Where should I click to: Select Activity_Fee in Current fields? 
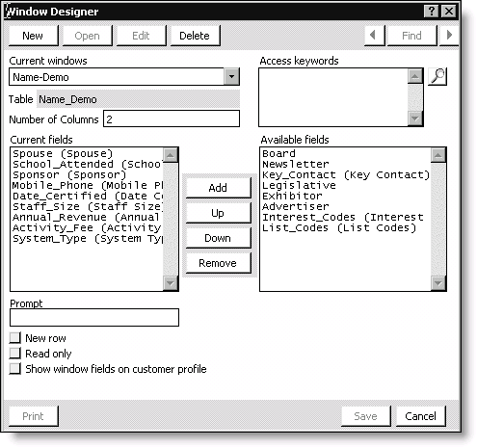pyautogui.click(x=87, y=227)
